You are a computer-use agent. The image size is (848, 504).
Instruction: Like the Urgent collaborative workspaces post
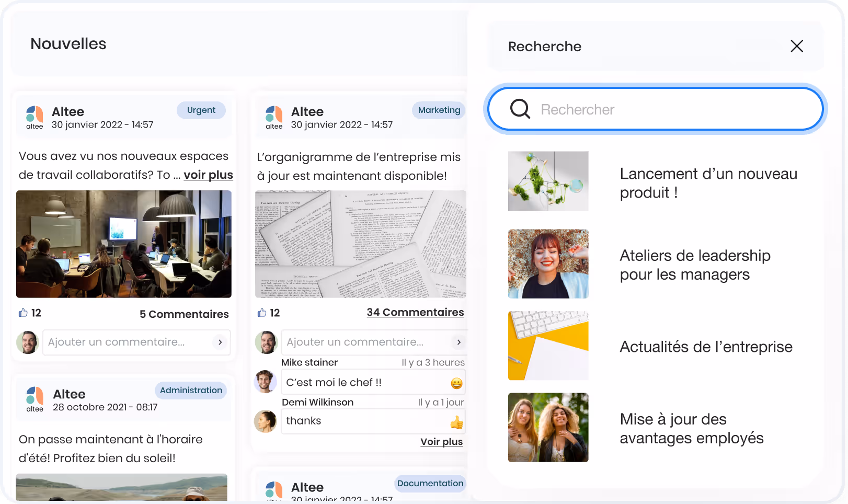coord(23,312)
